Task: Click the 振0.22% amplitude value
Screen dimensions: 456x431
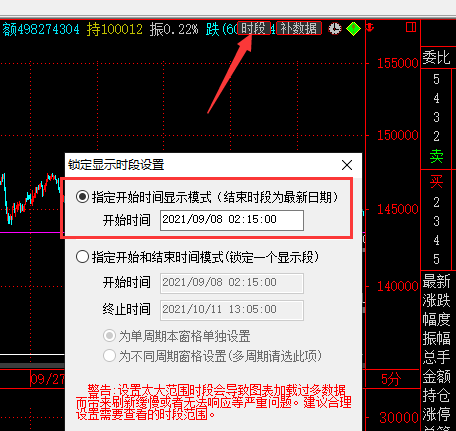Action: [174, 29]
